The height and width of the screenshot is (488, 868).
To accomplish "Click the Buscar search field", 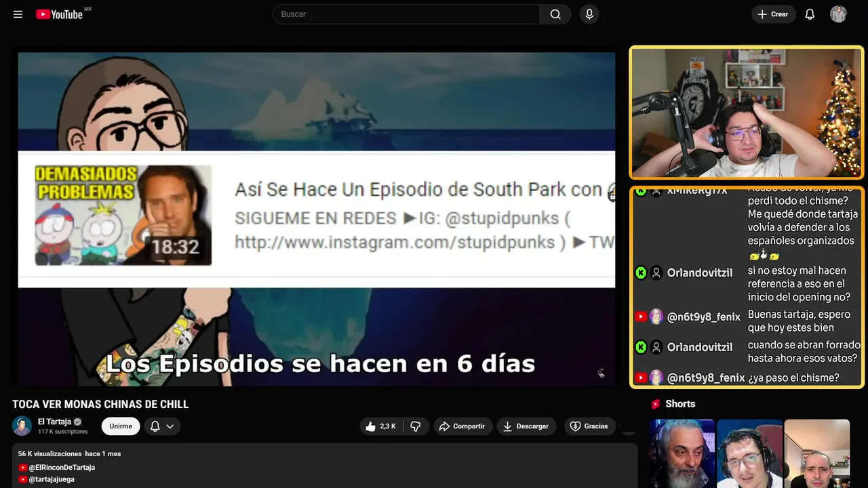I will point(406,14).
